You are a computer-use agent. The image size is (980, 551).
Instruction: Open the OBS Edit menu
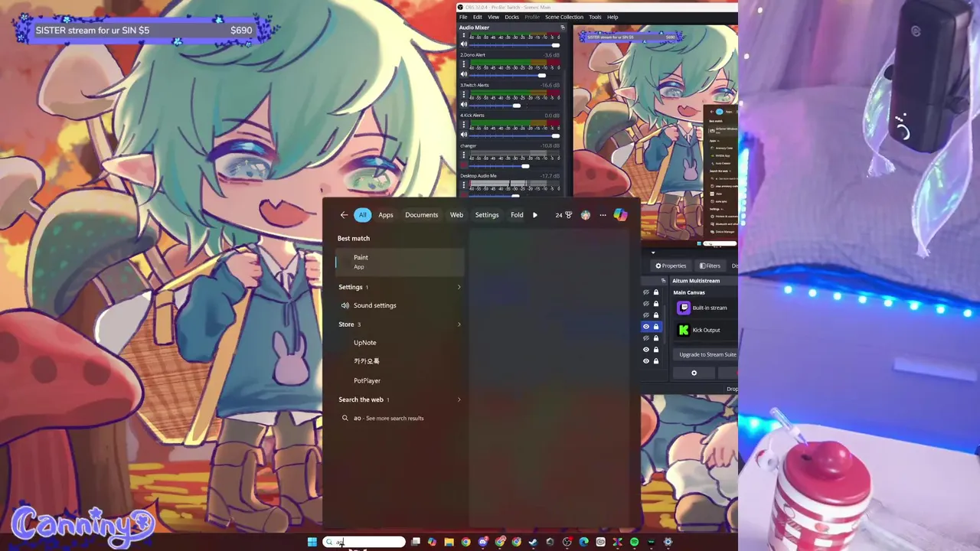tap(478, 17)
